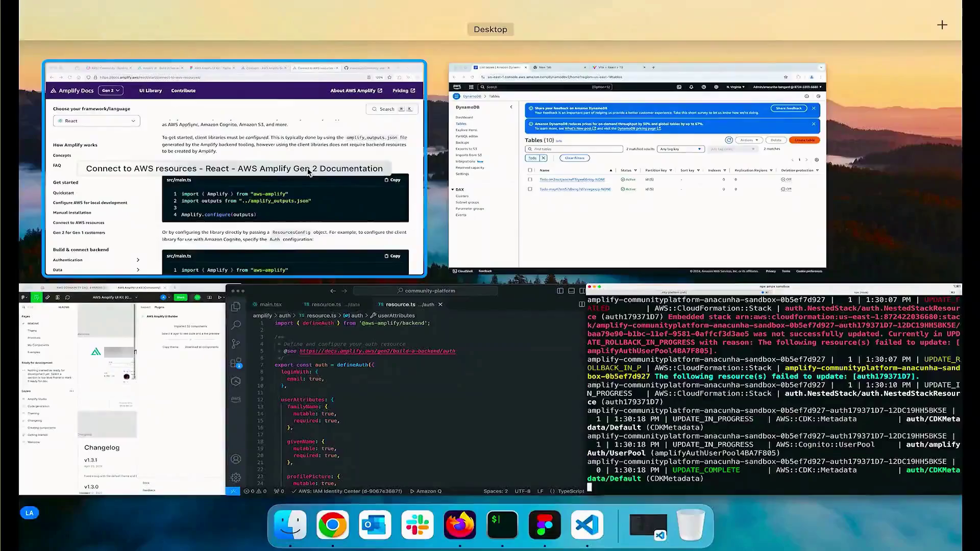This screenshot has height=551, width=980.
Task: Toggle VS Code primary sidebar layout
Action: point(560,291)
